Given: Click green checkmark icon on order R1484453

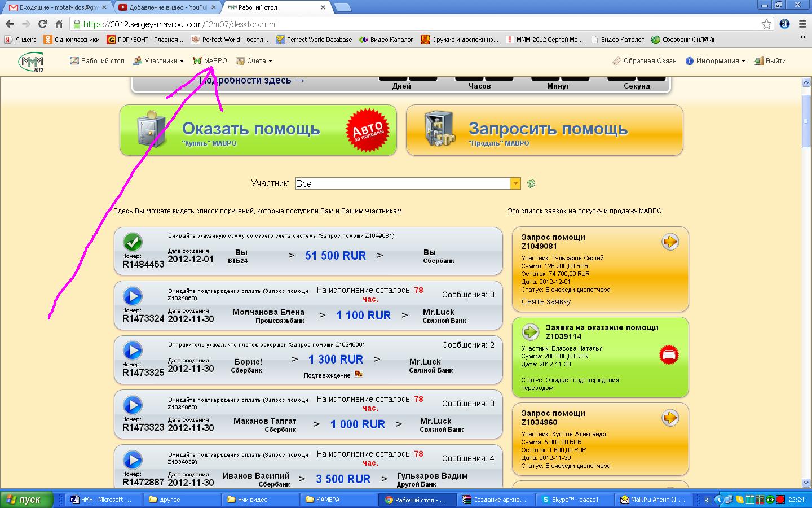Looking at the screenshot, I should click(133, 242).
